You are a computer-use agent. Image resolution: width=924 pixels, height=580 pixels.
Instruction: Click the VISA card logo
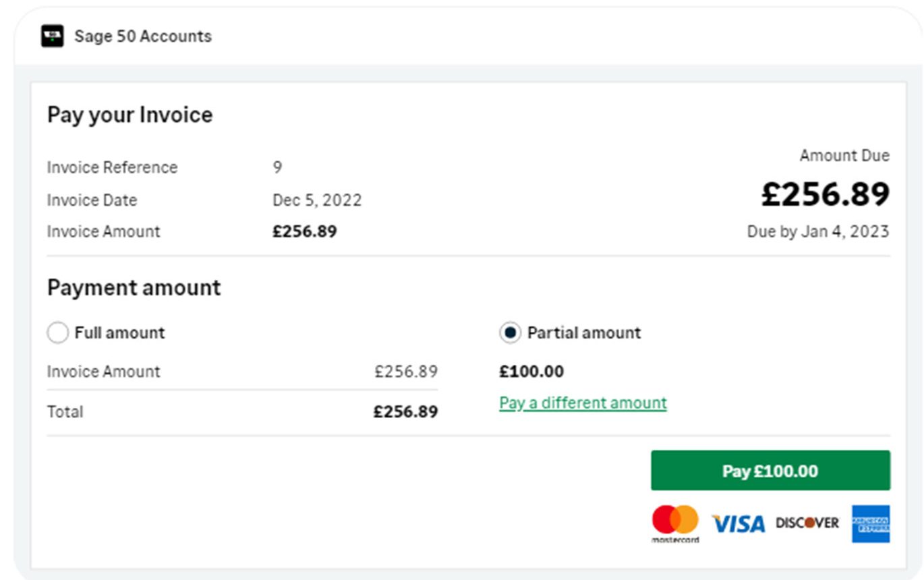[x=739, y=524]
